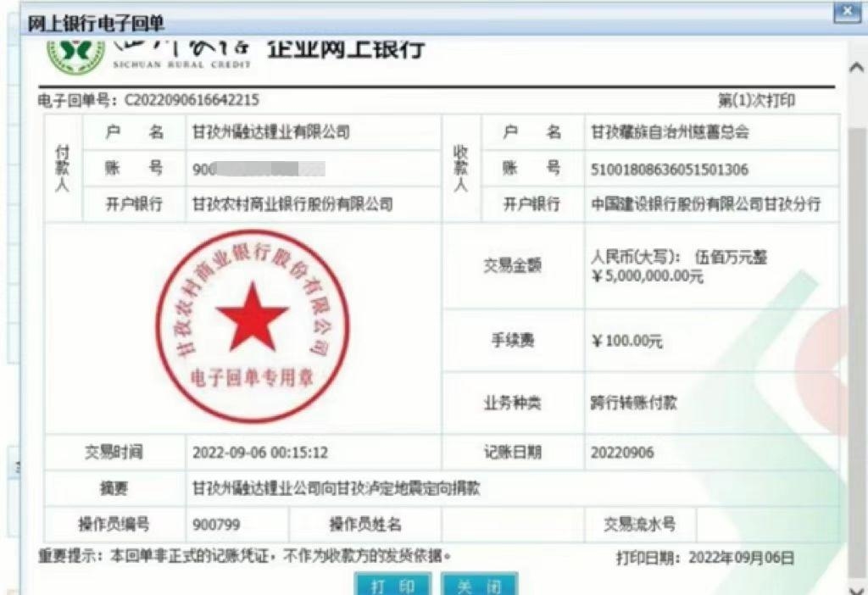This screenshot has width=868, height=595.
Task: Click the 打印 print button
Action: point(393,585)
